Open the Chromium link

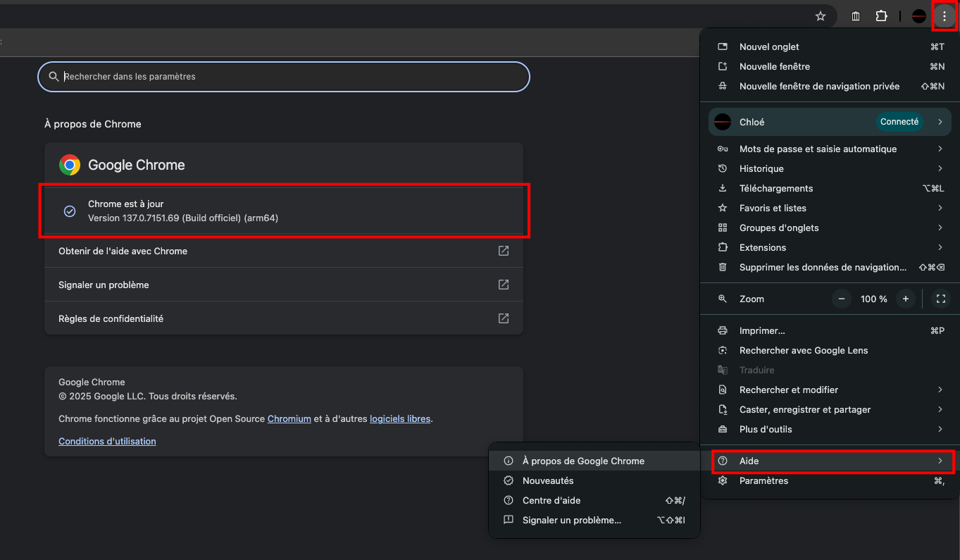[x=289, y=418]
